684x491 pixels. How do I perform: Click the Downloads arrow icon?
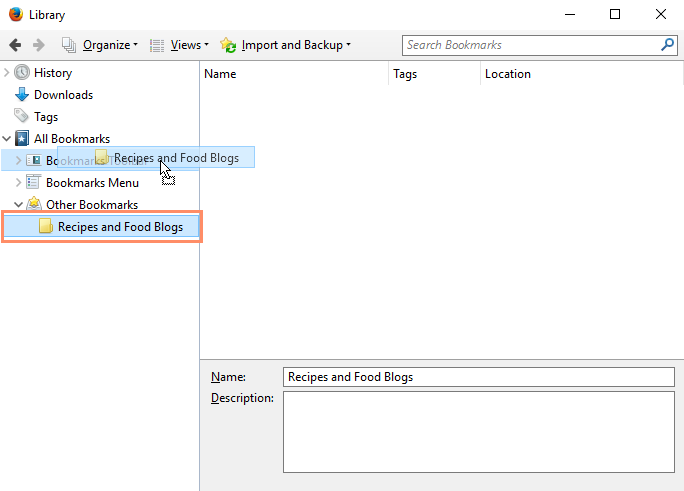[x=22, y=95]
